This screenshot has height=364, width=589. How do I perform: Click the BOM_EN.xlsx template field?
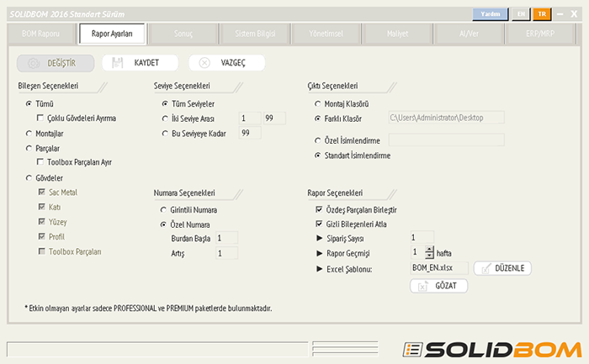[x=439, y=268]
